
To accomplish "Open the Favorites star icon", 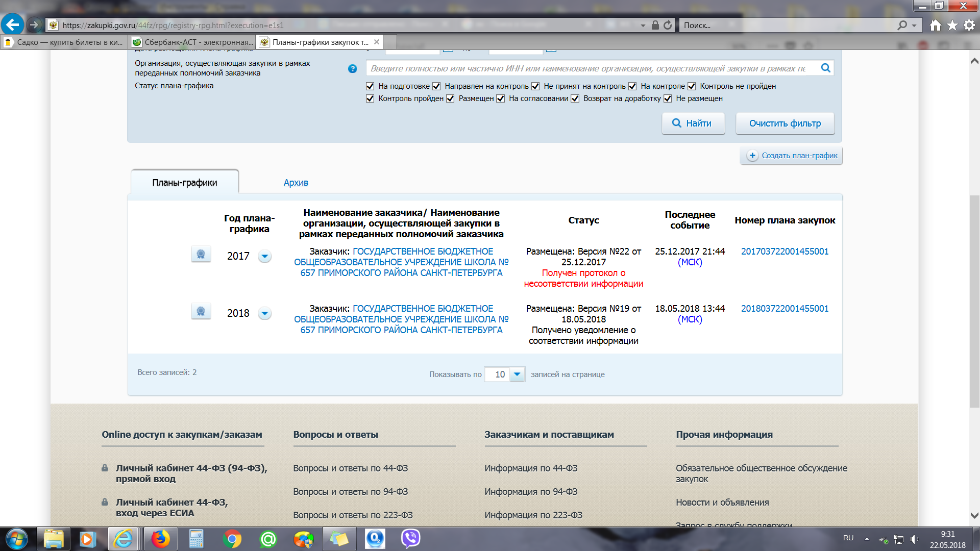I will [952, 25].
